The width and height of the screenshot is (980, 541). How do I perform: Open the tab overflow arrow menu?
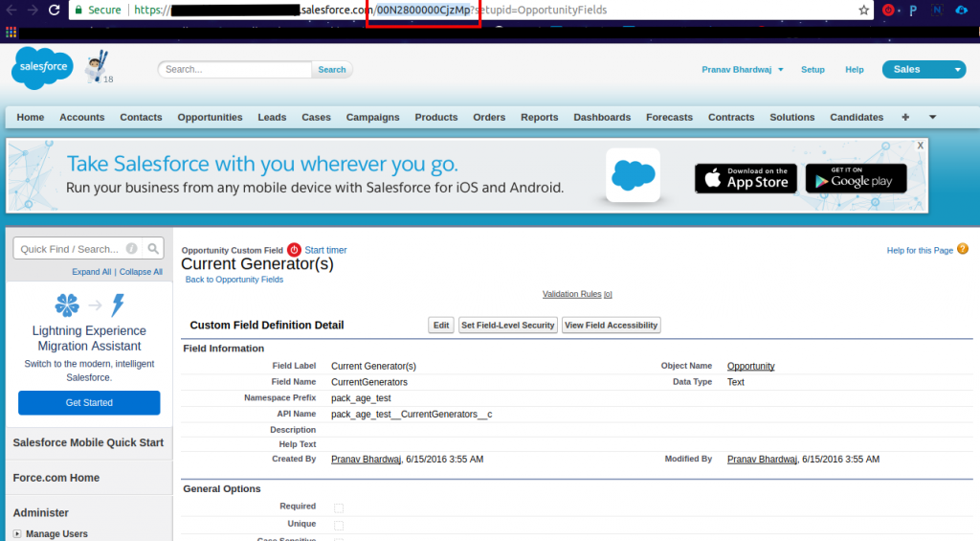coord(932,117)
